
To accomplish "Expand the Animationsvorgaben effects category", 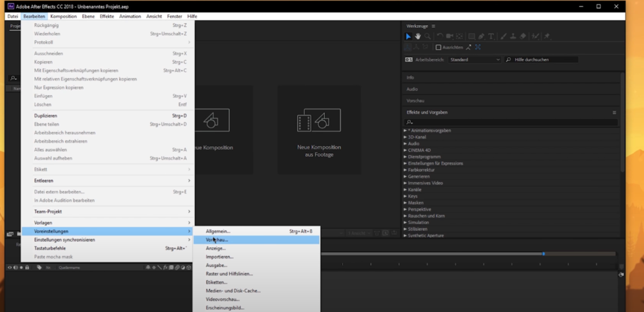I will point(405,131).
